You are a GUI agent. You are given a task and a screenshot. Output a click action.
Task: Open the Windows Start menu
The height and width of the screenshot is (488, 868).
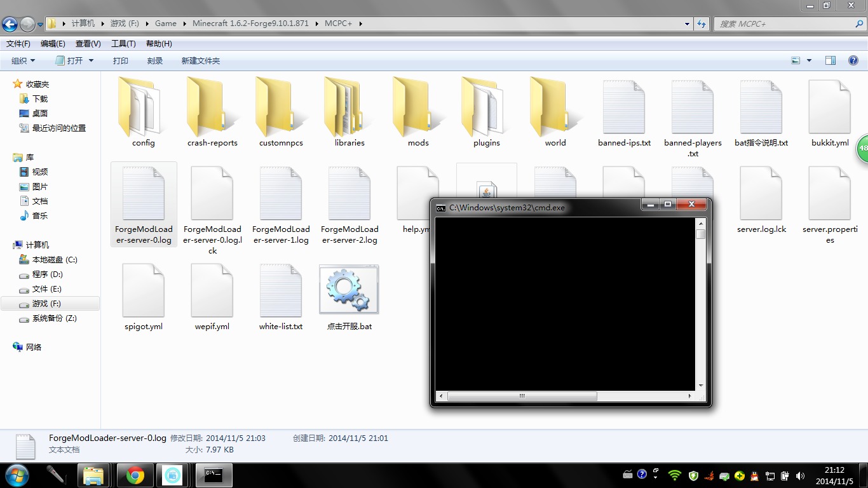point(16,475)
